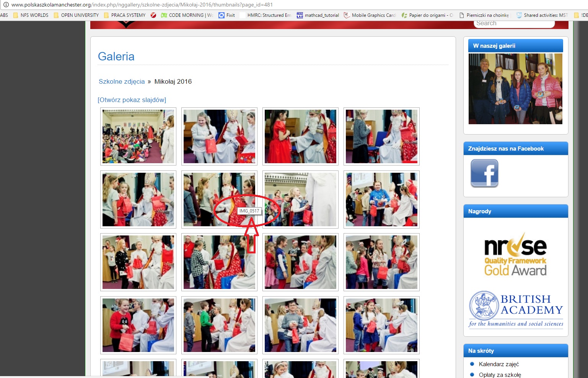Click the Galeria page heading
The width and height of the screenshot is (588, 378).
(x=116, y=57)
